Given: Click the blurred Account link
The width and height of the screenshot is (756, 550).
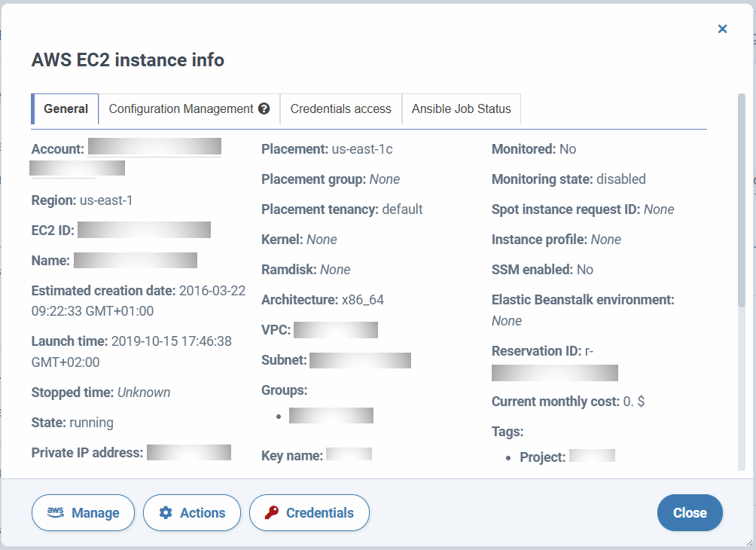Looking at the screenshot, I should point(154,147).
